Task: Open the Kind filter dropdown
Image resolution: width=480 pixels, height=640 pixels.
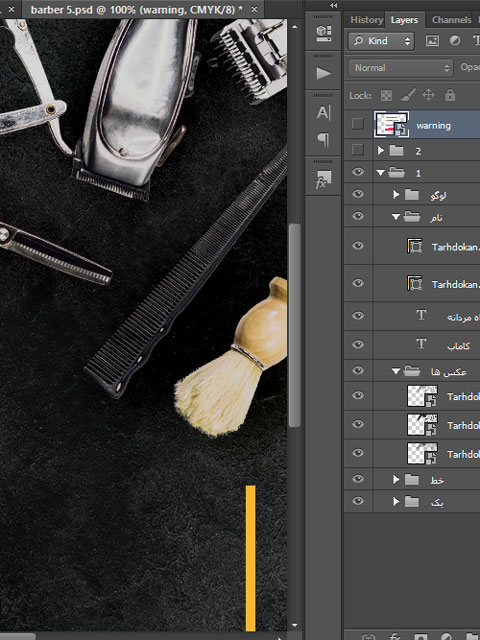Action: click(x=381, y=41)
